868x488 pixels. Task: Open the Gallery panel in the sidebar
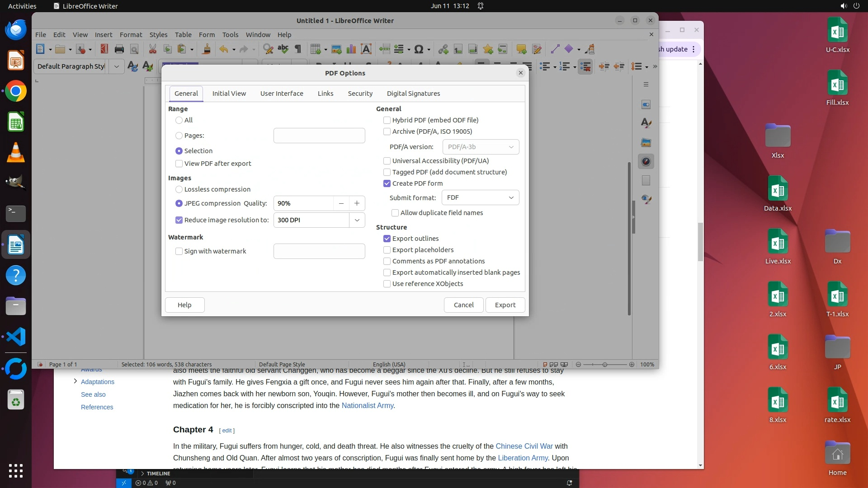(x=646, y=142)
